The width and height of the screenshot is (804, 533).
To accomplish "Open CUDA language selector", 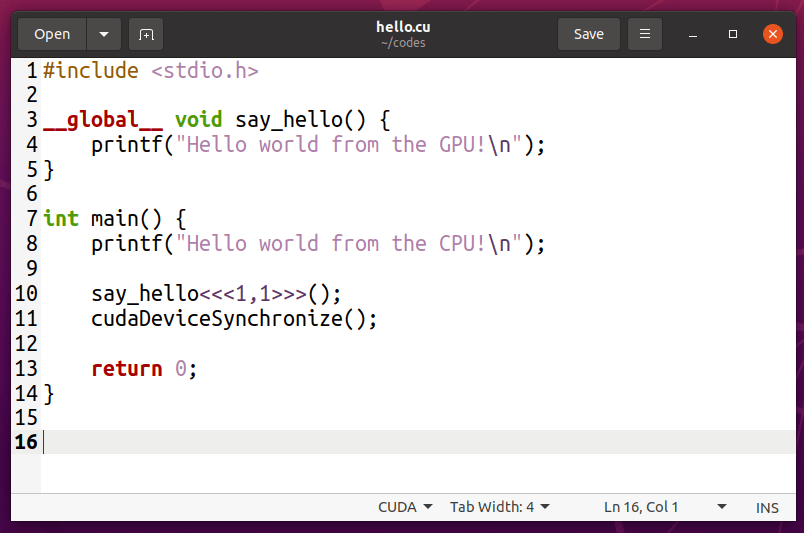I will point(405,507).
